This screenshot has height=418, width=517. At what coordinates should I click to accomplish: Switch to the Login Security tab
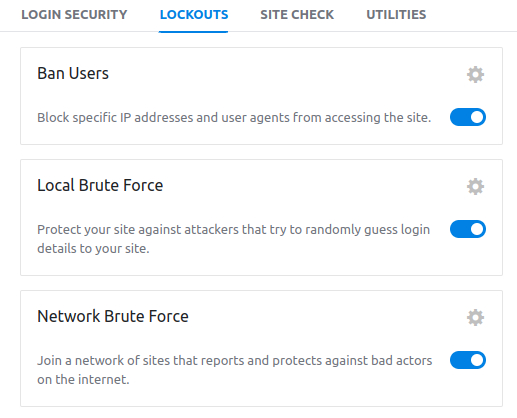[x=74, y=15]
